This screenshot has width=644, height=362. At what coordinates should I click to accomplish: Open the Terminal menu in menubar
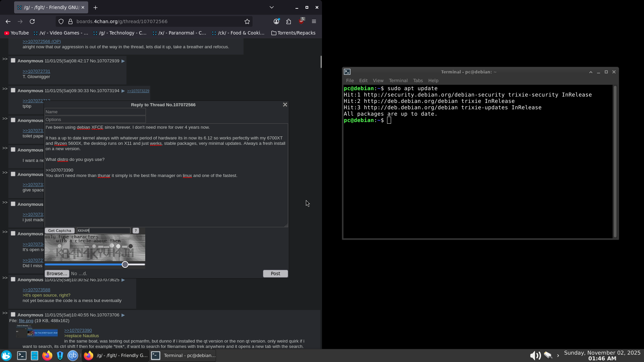click(x=398, y=80)
